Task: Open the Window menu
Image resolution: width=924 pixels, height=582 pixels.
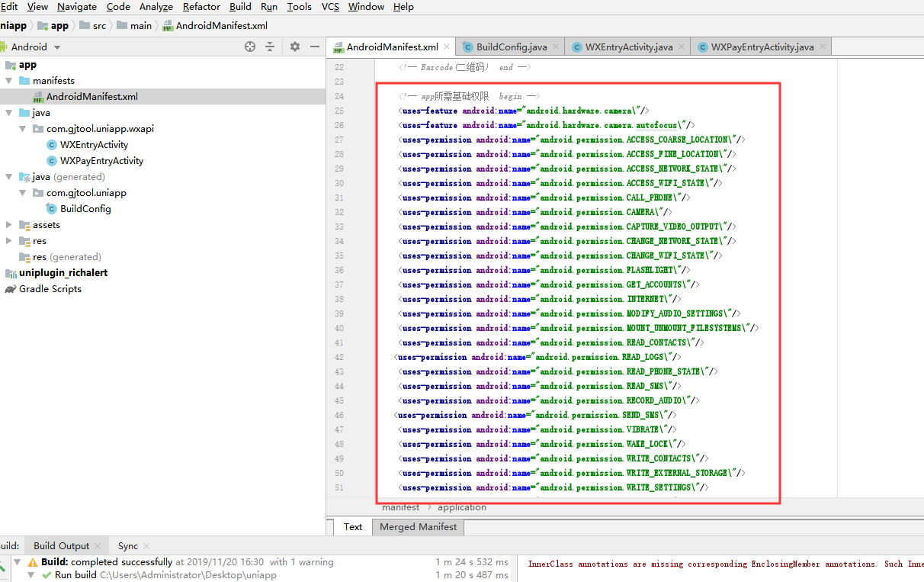Action: click(366, 7)
